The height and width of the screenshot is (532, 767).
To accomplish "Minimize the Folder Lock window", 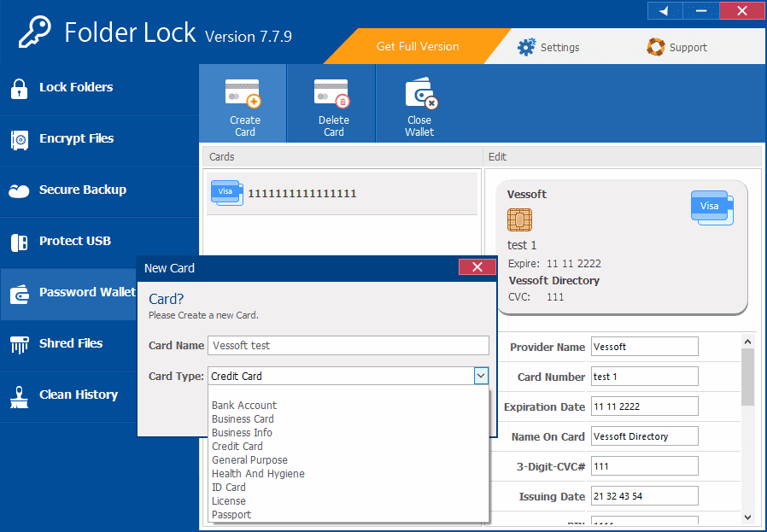I will coord(701,11).
